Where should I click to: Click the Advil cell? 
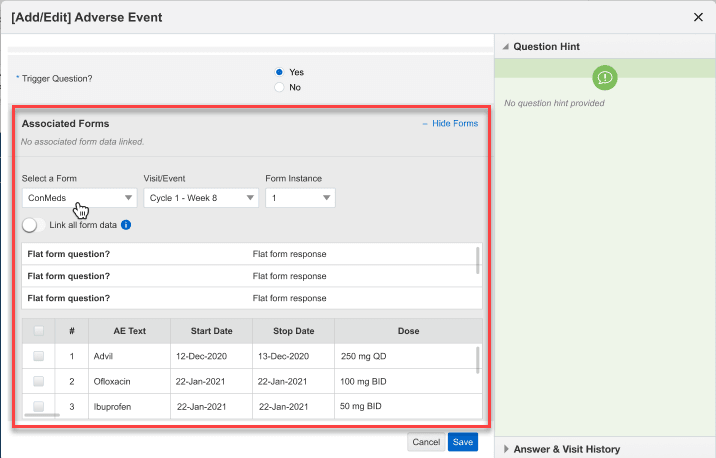(130, 356)
